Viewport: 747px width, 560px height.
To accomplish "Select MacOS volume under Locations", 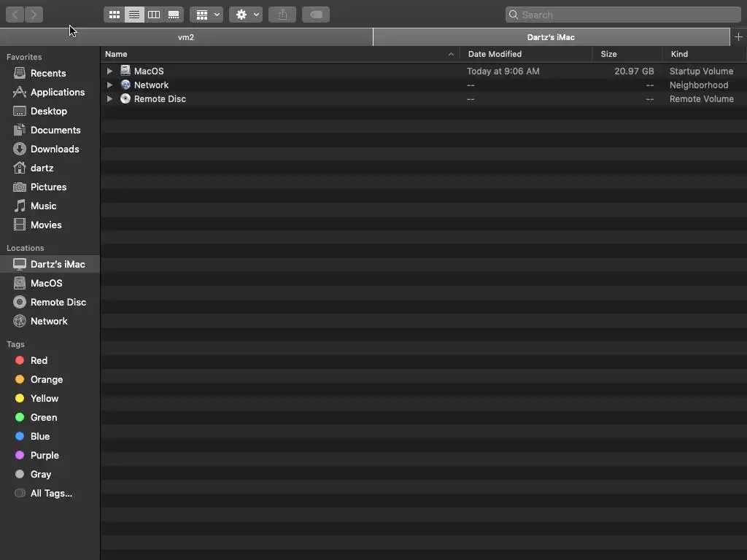I will pyautogui.click(x=50, y=284).
